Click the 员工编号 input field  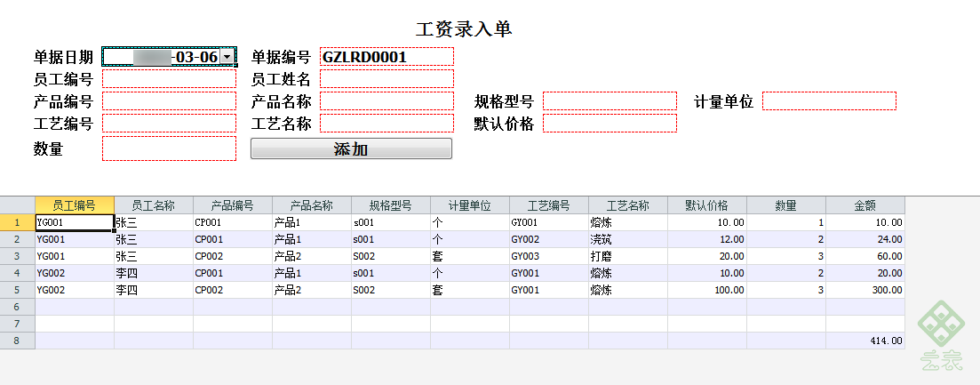pyautogui.click(x=170, y=79)
